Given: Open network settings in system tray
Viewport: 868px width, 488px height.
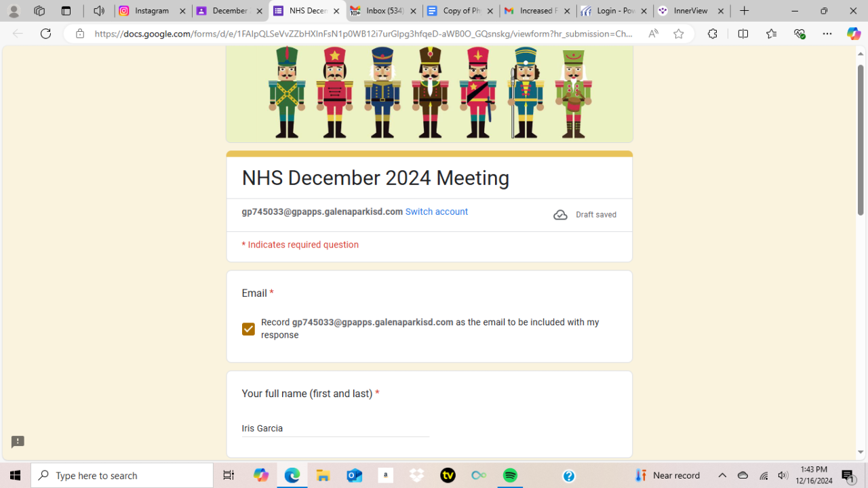Looking at the screenshot, I should [764, 476].
